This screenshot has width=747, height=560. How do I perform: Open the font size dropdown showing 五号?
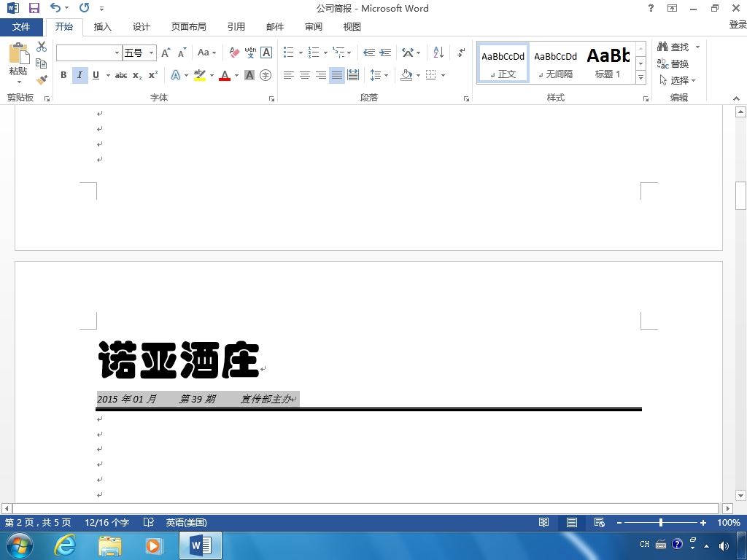[x=151, y=52]
